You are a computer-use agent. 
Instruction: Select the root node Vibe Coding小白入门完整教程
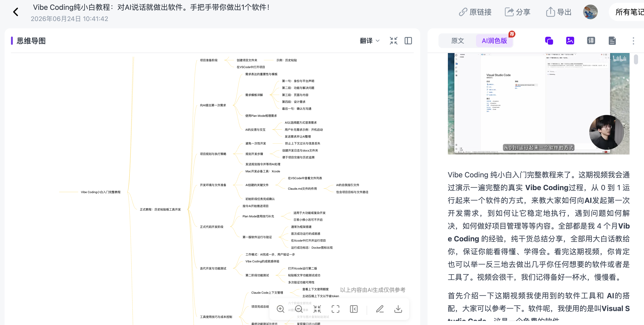(100, 192)
